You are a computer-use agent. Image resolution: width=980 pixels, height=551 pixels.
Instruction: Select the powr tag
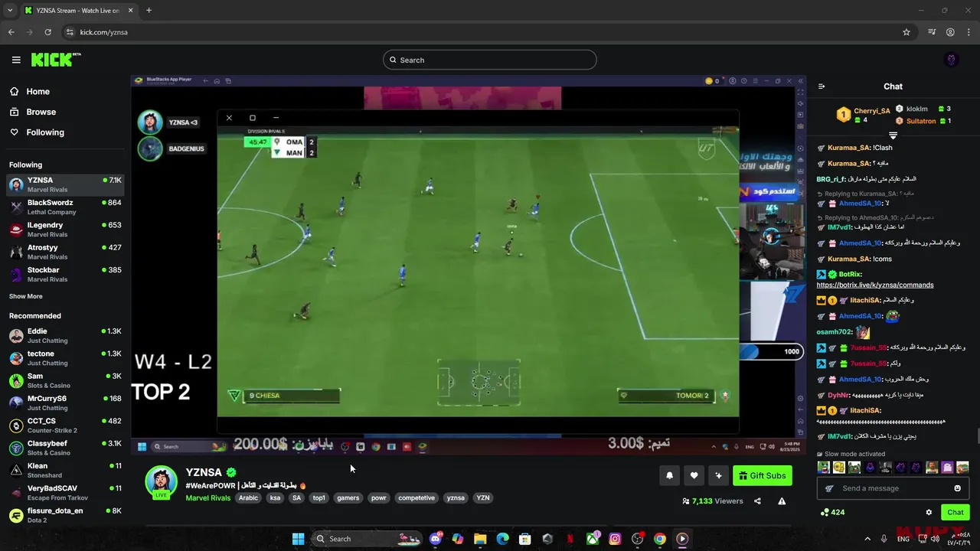tap(378, 498)
